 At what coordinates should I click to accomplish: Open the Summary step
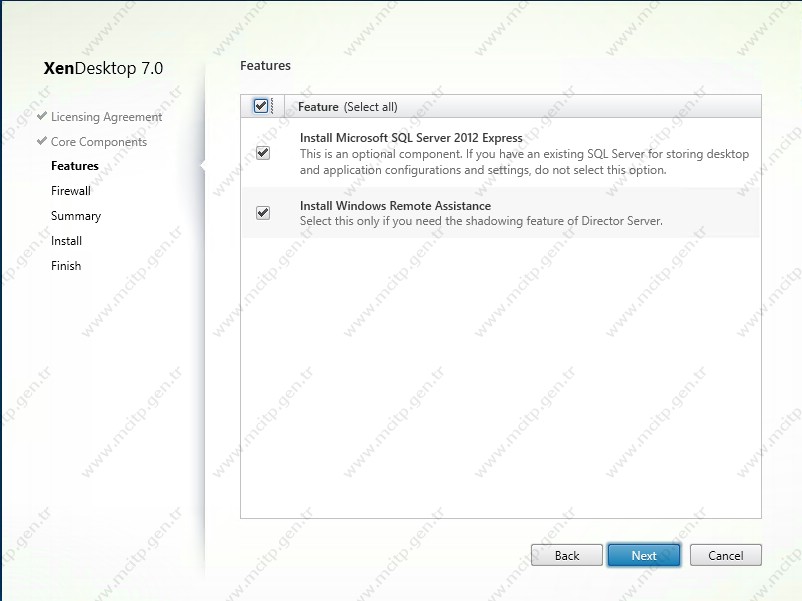76,216
